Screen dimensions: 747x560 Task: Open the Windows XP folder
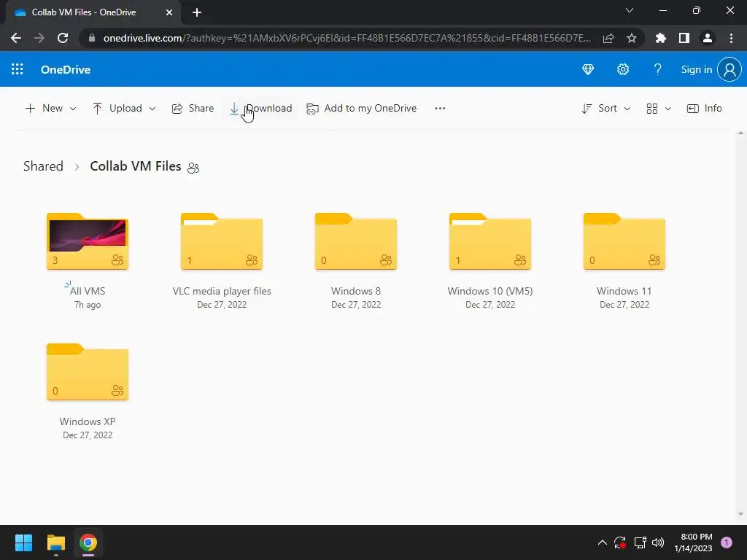click(88, 372)
